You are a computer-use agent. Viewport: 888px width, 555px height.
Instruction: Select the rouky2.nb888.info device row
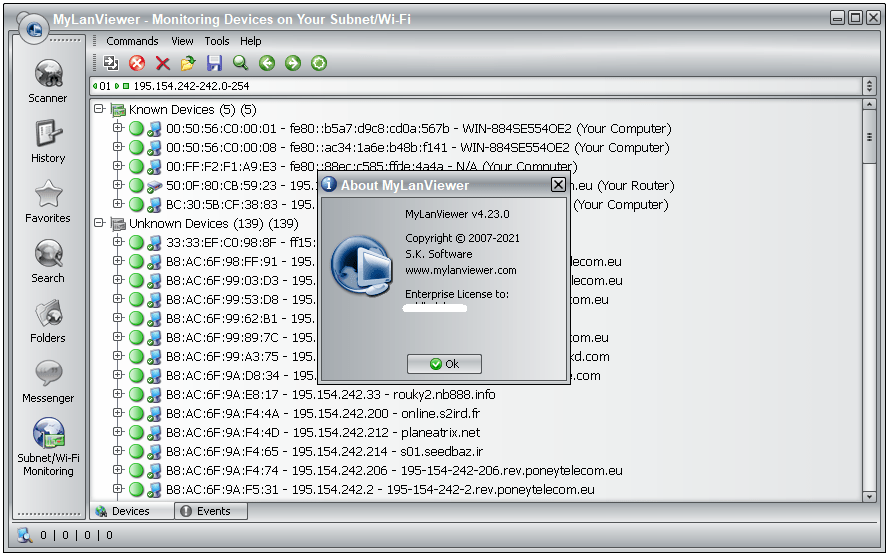click(x=331, y=394)
